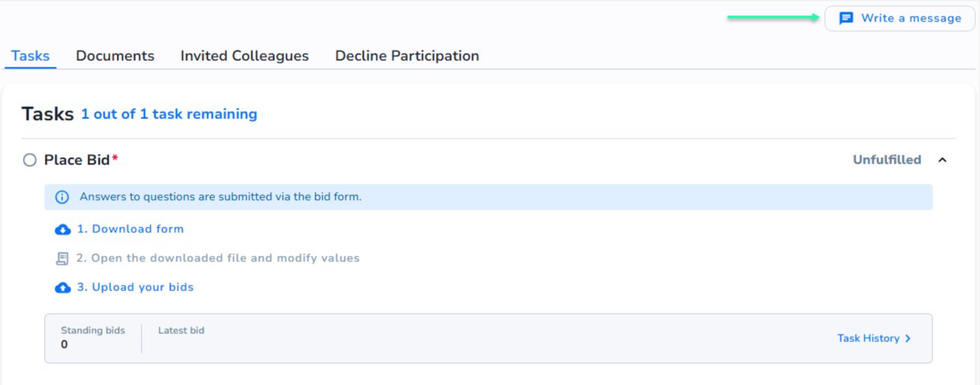Click the chat bubble icon on Write a message

[x=846, y=18]
